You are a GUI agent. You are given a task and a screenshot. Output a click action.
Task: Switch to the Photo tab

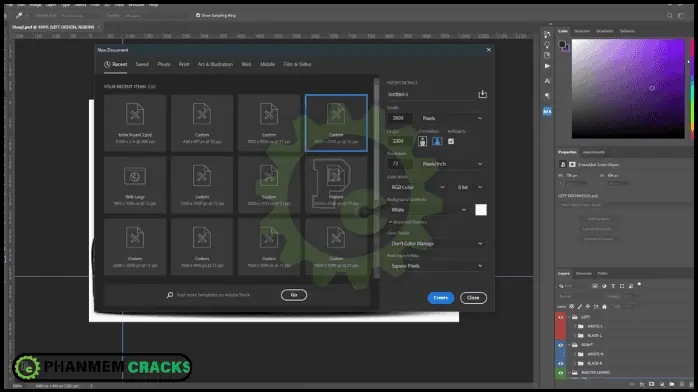(x=164, y=64)
